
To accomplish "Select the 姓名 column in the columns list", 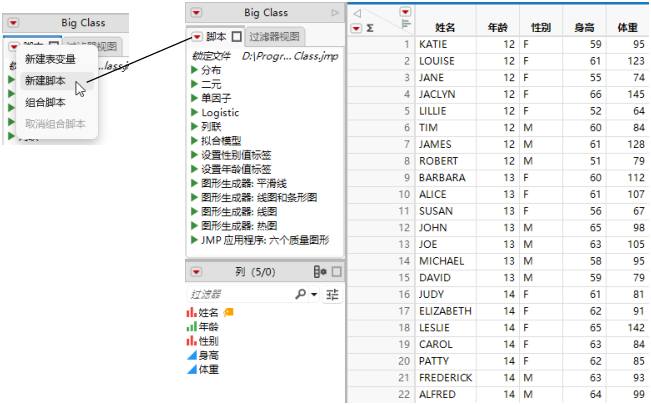I will (208, 312).
